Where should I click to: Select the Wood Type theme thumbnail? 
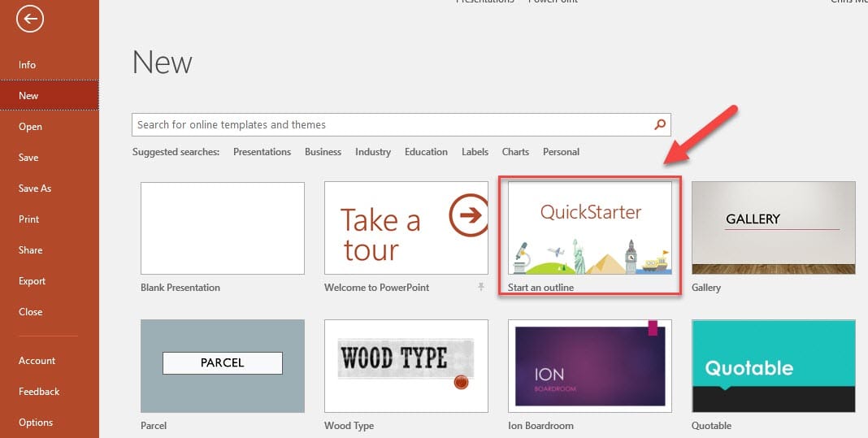click(x=406, y=366)
